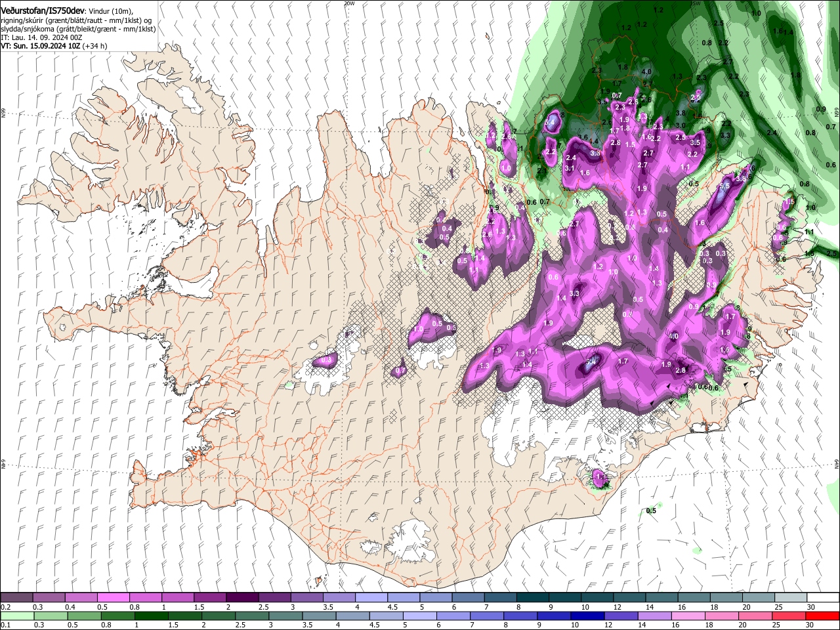Screen dimensions: 840x630
Task: Click the '(+34 h)' forecast offset text
Action: [94, 46]
